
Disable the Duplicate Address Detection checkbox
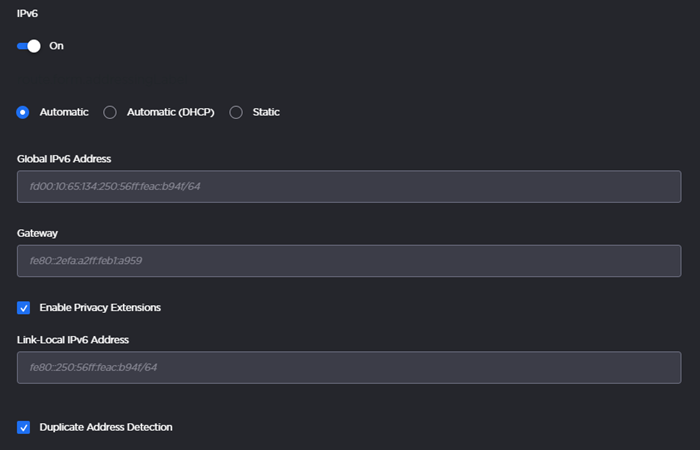(23, 427)
